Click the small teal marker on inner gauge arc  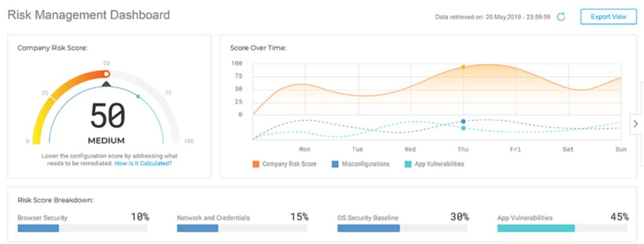(138, 97)
